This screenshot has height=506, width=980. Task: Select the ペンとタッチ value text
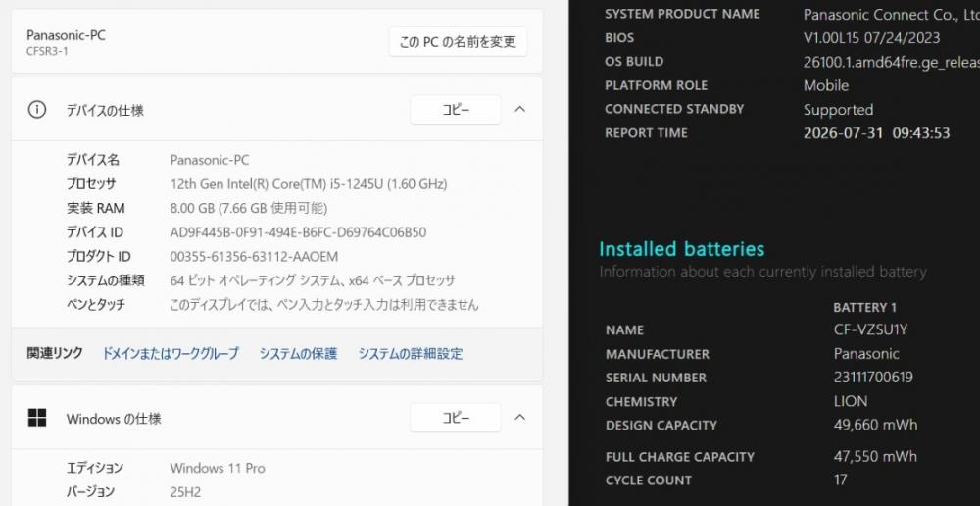coord(324,305)
